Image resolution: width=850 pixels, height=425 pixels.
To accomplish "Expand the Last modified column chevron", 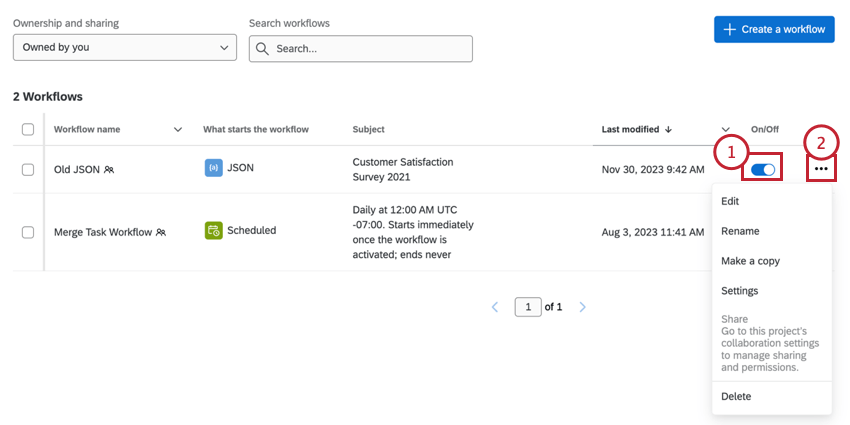I will 726,129.
